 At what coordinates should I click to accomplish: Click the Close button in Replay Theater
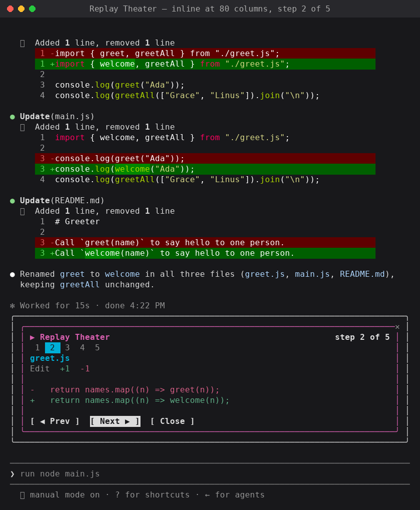tap(172, 421)
